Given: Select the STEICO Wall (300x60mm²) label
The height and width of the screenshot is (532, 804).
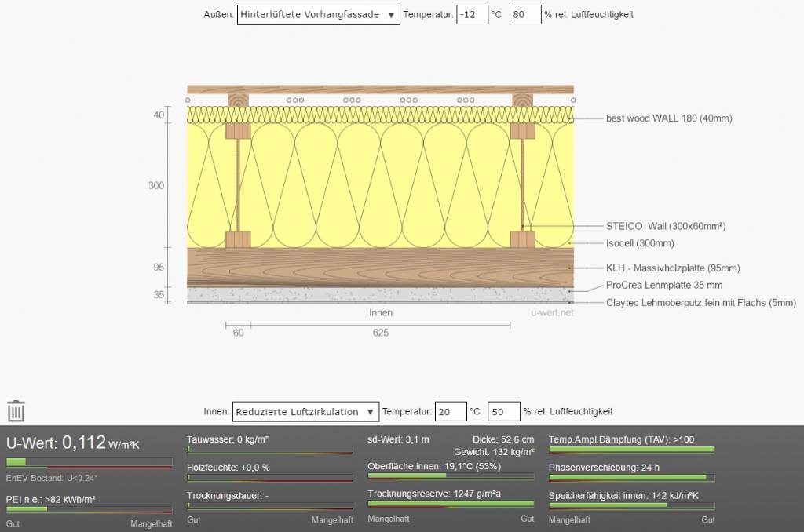Looking at the screenshot, I should click(666, 226).
